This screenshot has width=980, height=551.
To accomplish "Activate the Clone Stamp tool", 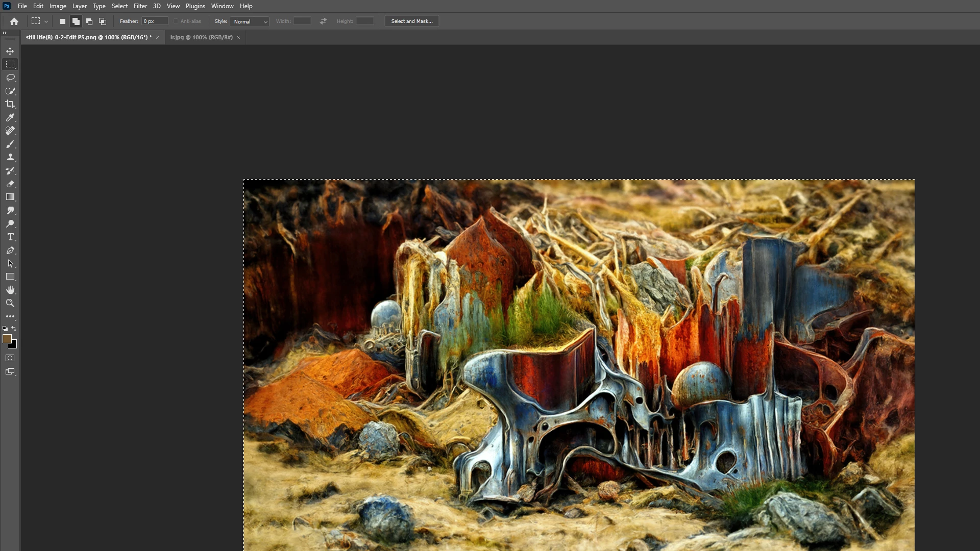I will click(10, 157).
